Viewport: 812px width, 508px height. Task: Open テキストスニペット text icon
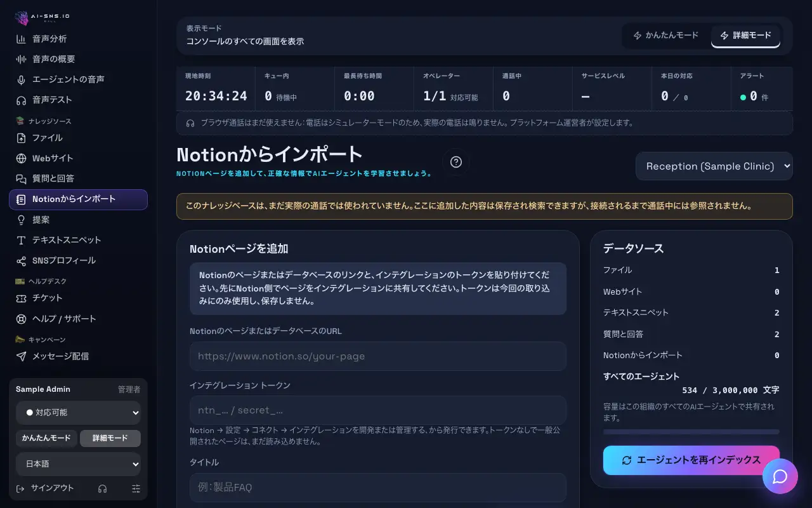coord(21,240)
